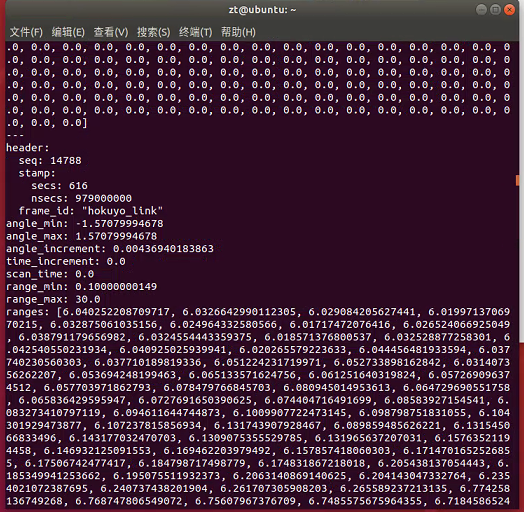Click the range value 6.768747806549072
This screenshot has width=524, height=512.
(129, 502)
